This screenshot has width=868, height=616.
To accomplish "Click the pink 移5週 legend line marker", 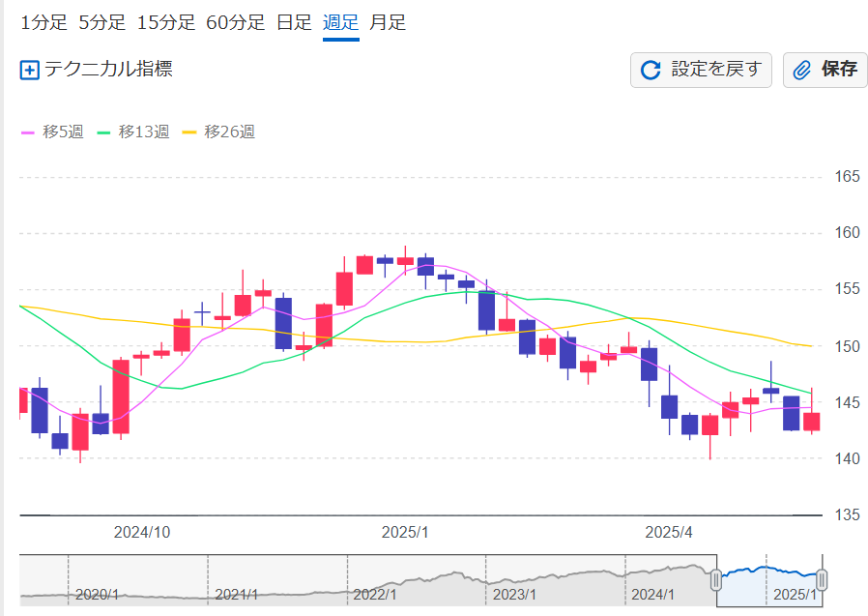I will 28,132.
